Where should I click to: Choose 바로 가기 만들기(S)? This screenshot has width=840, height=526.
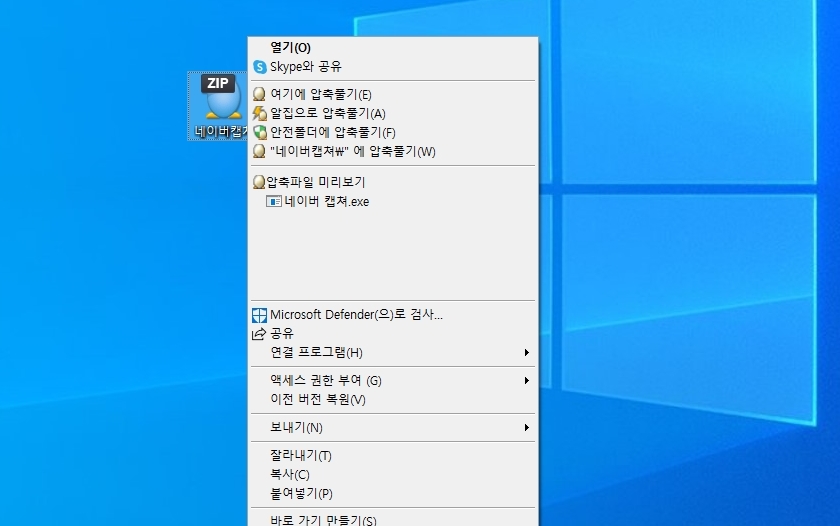393,520
